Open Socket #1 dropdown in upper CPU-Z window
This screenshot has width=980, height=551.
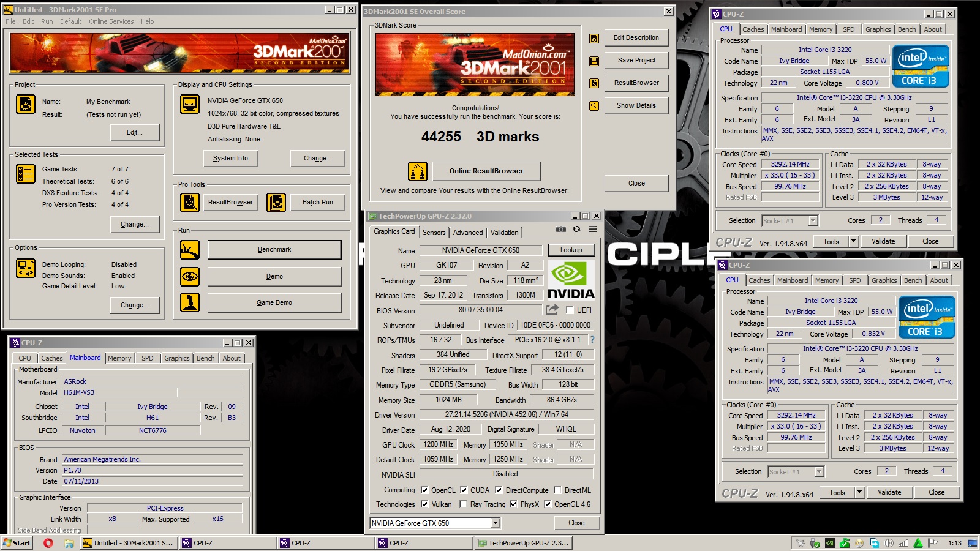pos(813,221)
